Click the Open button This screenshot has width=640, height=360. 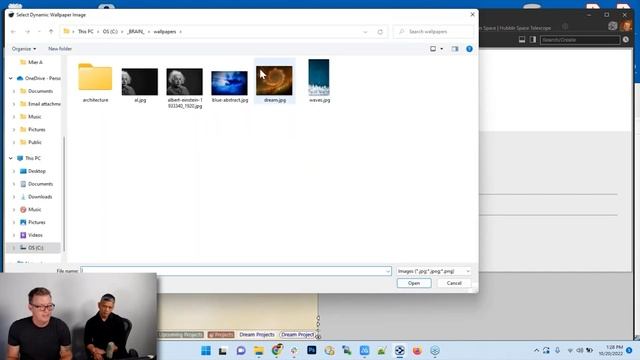pos(414,283)
